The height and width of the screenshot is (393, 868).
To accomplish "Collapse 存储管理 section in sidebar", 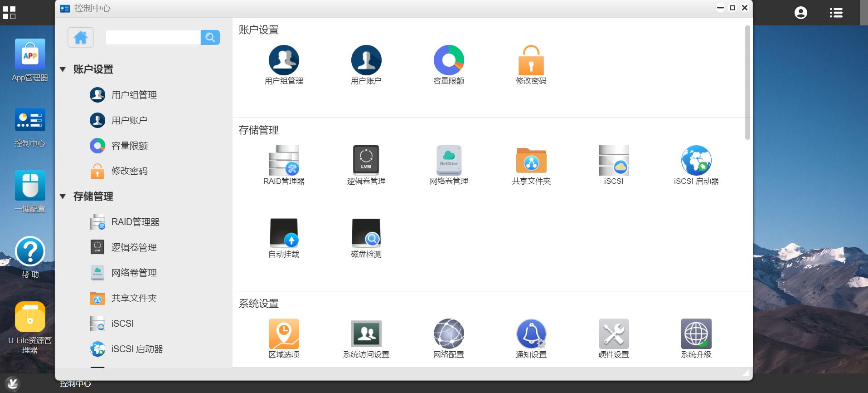I will [x=63, y=196].
